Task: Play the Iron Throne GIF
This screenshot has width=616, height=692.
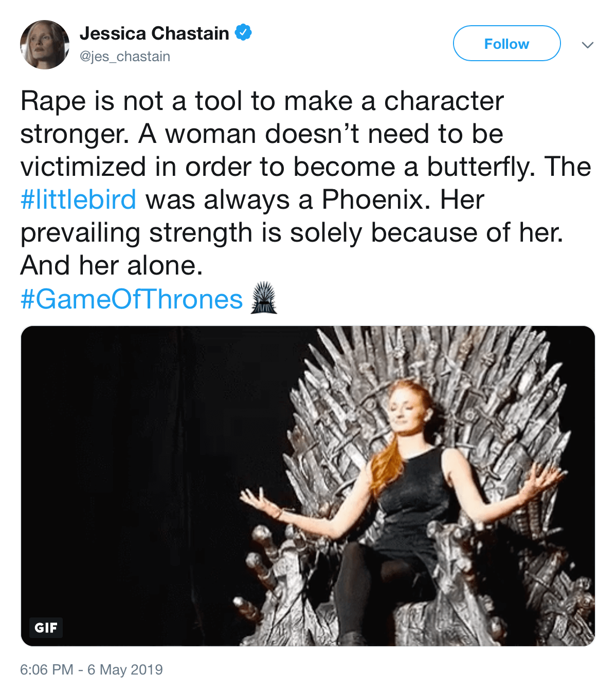Action: tap(307, 485)
